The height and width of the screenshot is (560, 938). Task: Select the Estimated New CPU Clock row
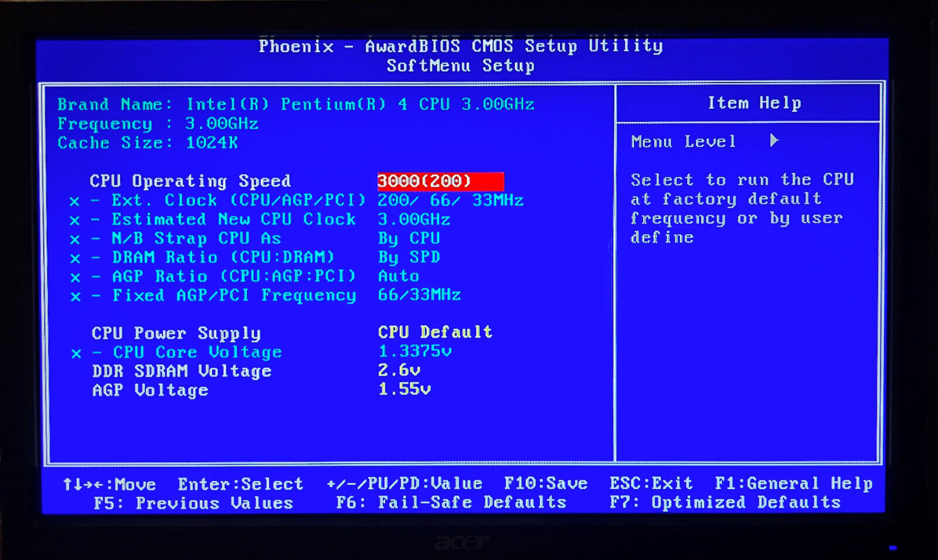click(234, 219)
